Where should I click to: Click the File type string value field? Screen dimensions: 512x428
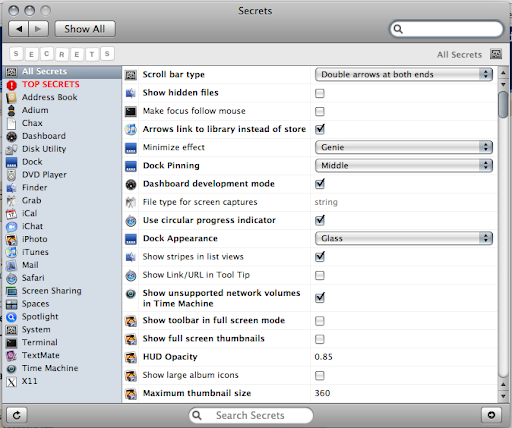[326, 202]
